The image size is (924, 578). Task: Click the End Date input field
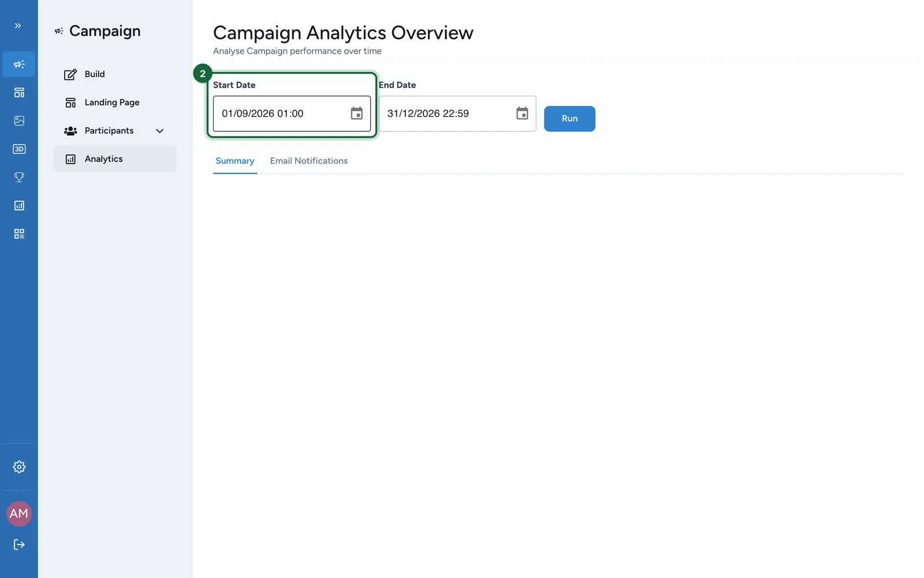pyautogui.click(x=457, y=114)
